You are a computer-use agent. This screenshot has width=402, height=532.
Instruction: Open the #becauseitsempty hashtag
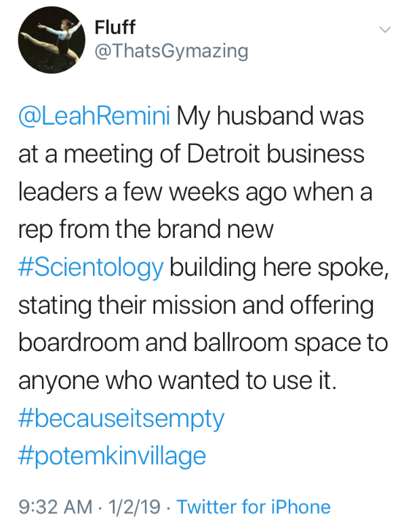121,420
